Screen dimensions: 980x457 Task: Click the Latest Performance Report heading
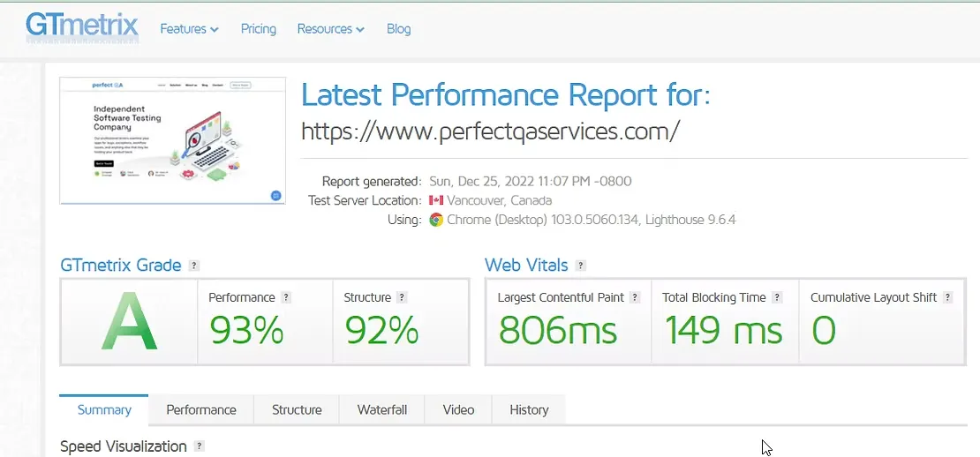pos(506,95)
